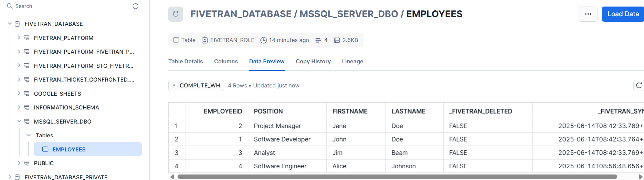This screenshot has height=180, width=644.
Task: Click the horizontal scrollbar of preview table
Action: [397, 177]
